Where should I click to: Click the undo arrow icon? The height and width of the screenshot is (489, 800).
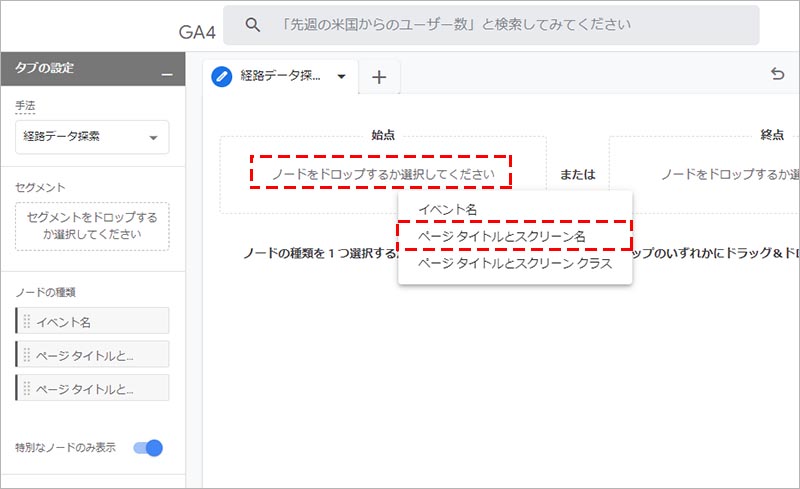pos(777,74)
